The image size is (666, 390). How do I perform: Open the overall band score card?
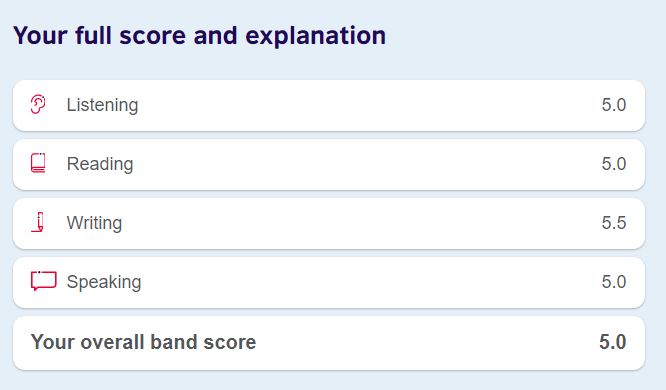point(329,343)
